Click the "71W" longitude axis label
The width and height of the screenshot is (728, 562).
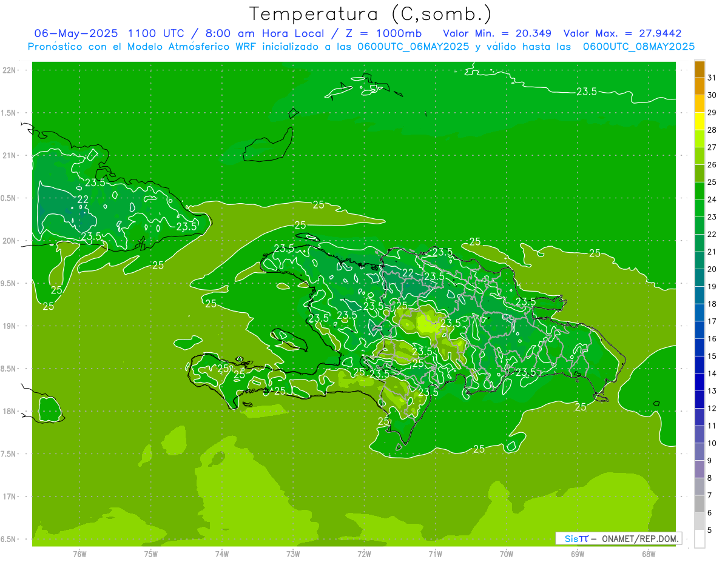point(435,554)
